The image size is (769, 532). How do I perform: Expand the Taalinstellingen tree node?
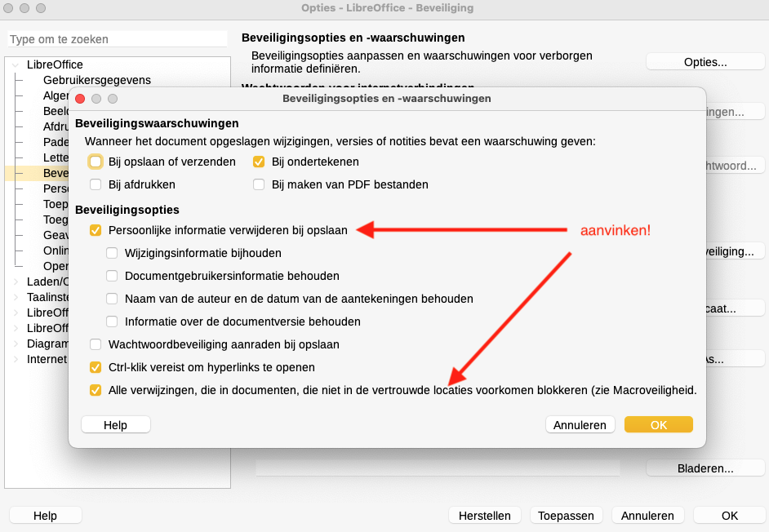coord(16,297)
